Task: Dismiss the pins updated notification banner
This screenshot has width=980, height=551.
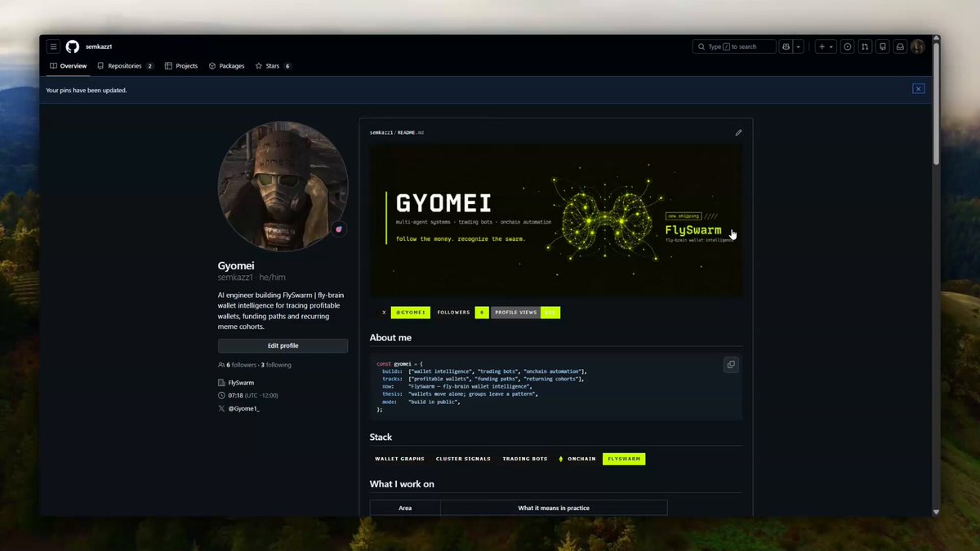Action: pyautogui.click(x=919, y=89)
